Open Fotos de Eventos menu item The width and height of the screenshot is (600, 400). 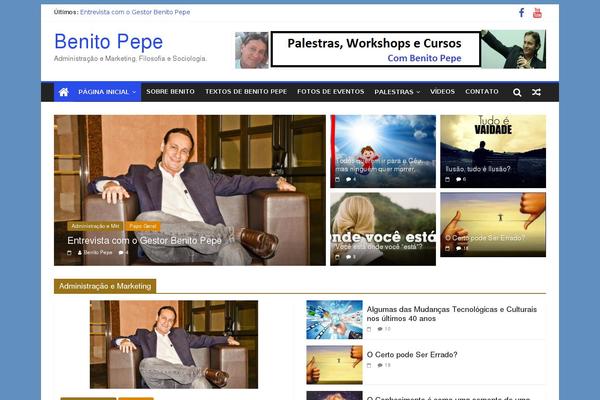[331, 92]
